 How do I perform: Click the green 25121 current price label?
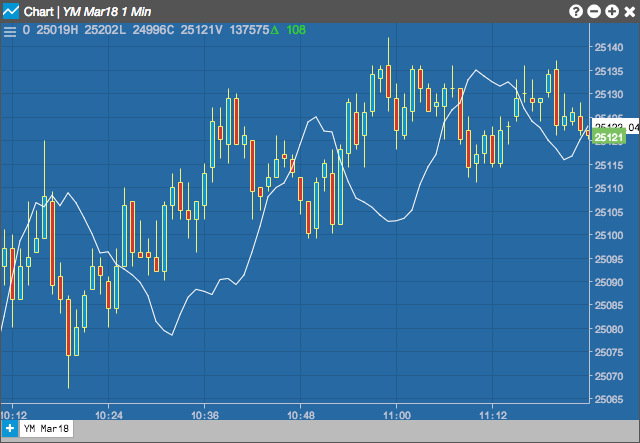pos(609,138)
